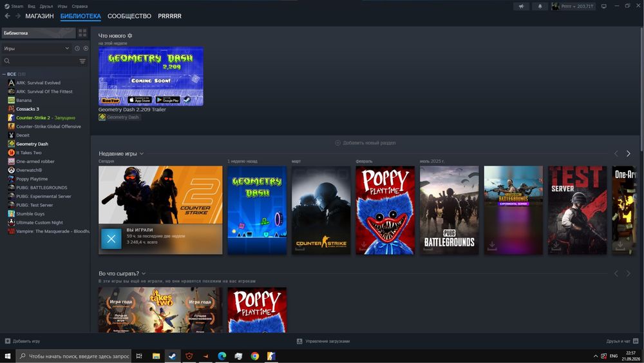Open the Вид menu

[31, 6]
